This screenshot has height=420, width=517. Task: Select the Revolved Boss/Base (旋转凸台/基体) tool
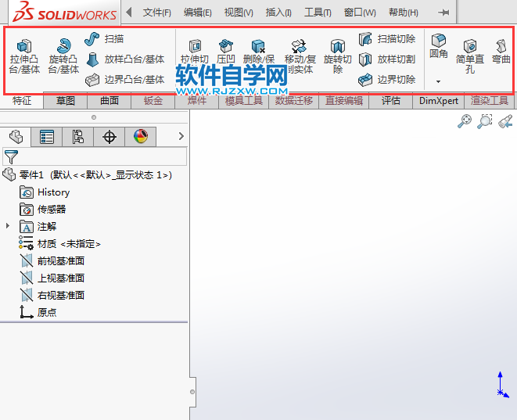point(63,56)
